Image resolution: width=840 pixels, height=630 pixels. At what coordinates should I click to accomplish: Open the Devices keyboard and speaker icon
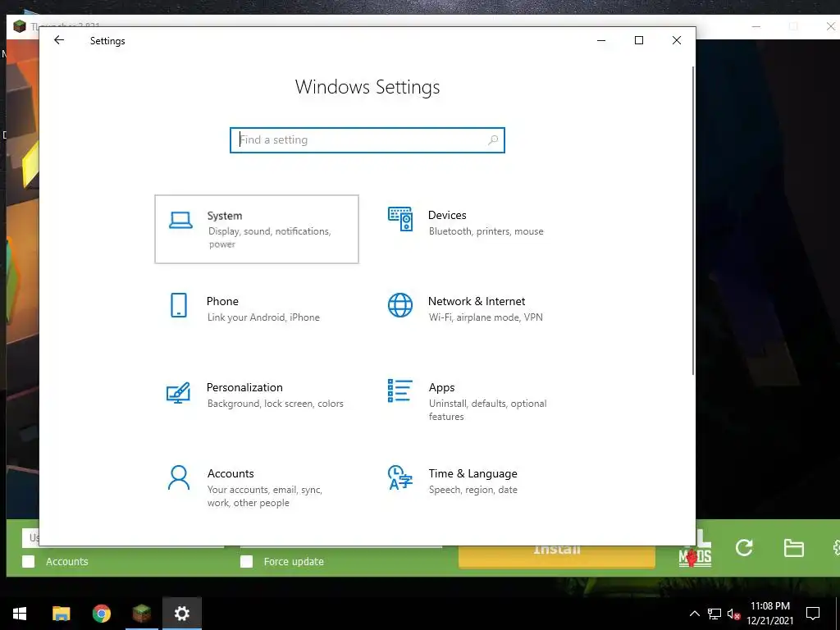pos(400,219)
